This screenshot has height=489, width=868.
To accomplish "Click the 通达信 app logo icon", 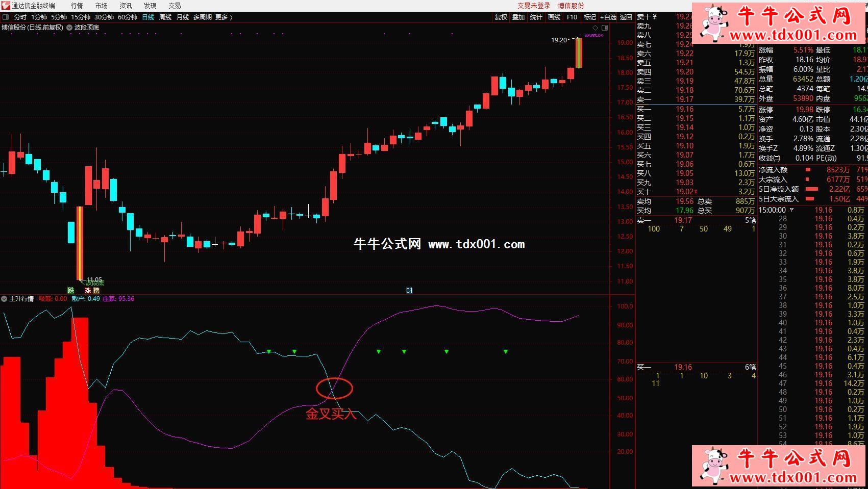I will point(5,6).
